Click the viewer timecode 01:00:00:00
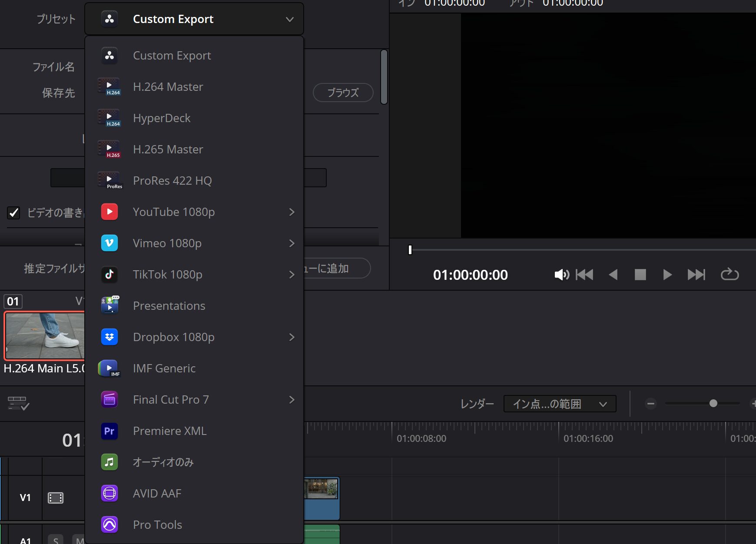 [x=470, y=275]
